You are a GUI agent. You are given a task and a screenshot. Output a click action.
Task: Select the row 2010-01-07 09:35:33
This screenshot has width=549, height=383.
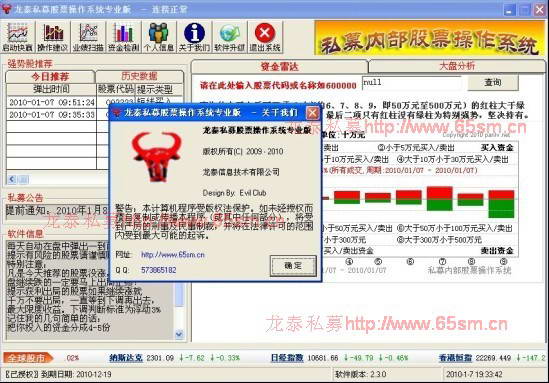point(52,115)
